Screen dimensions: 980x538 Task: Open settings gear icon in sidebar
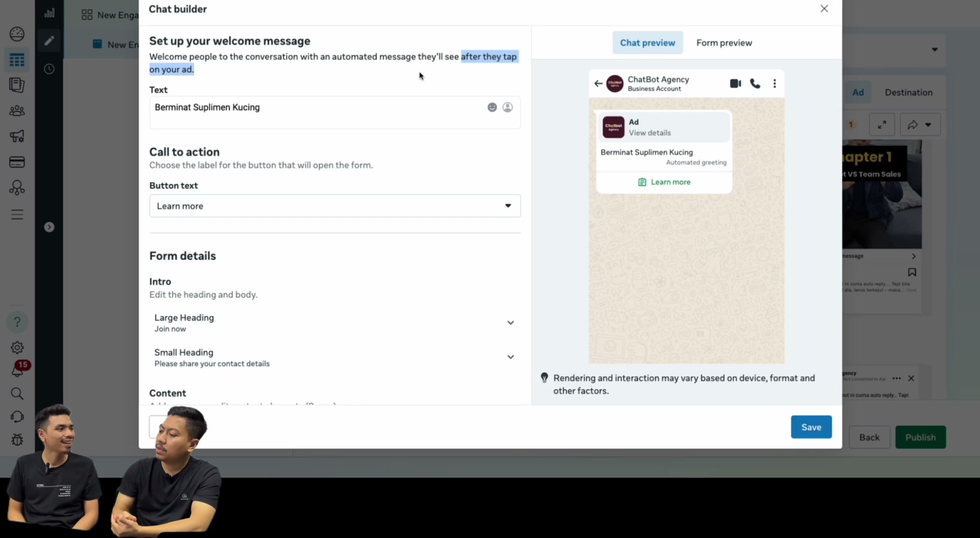coord(17,347)
